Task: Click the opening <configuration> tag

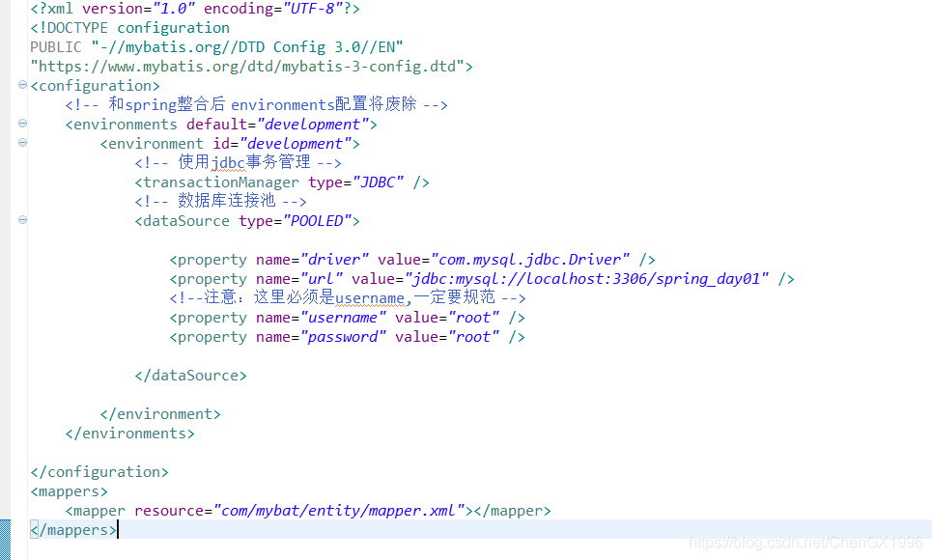Action: click(95, 86)
